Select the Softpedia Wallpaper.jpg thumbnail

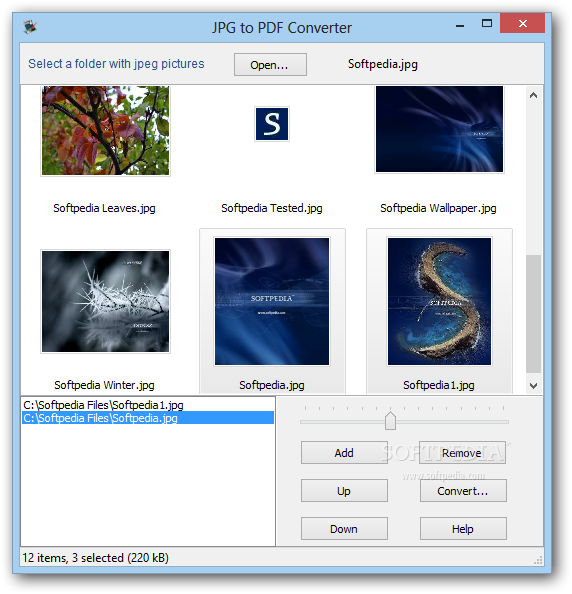439,129
